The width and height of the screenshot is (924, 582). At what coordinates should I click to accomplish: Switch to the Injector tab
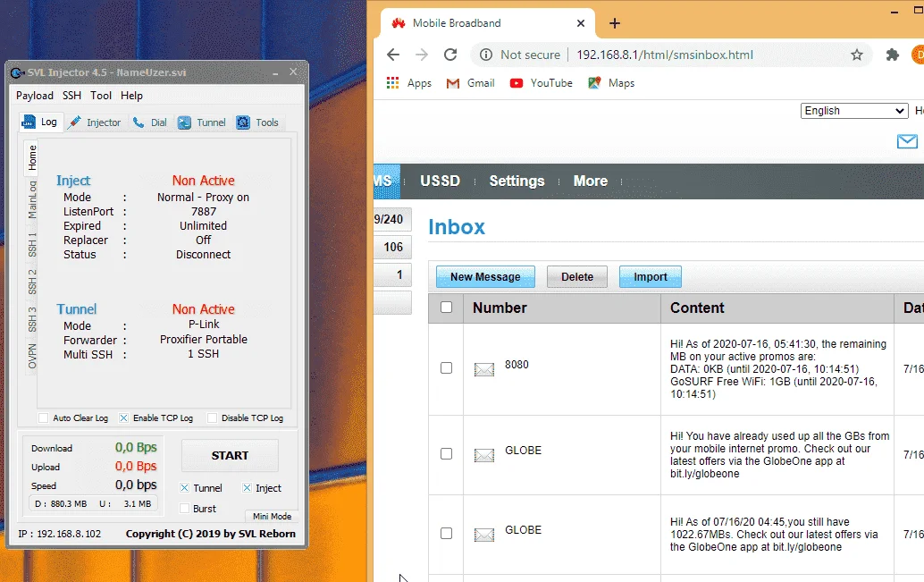click(x=95, y=122)
